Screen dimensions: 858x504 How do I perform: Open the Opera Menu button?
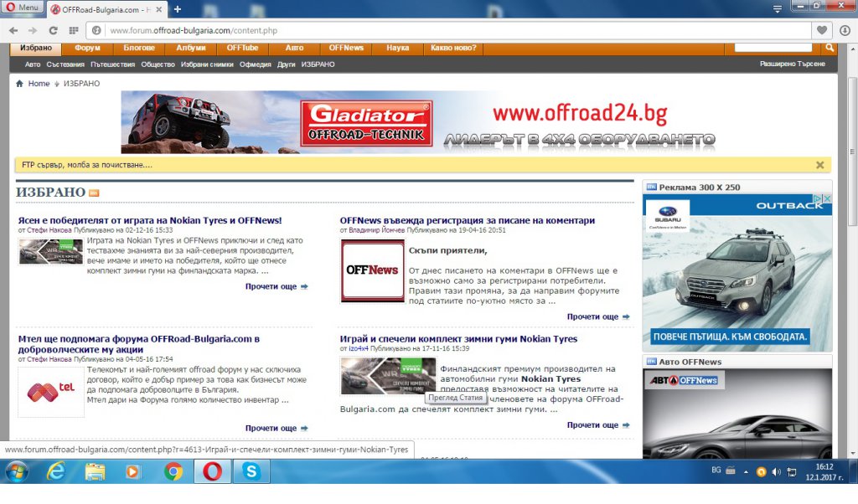22,8
